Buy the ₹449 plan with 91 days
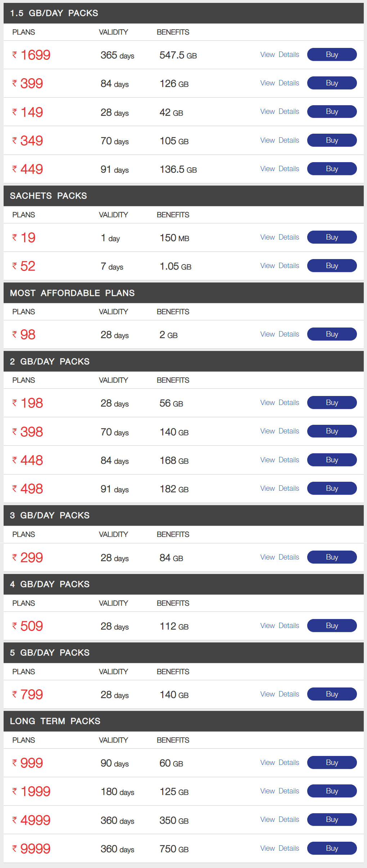The image size is (367, 868). click(x=332, y=169)
